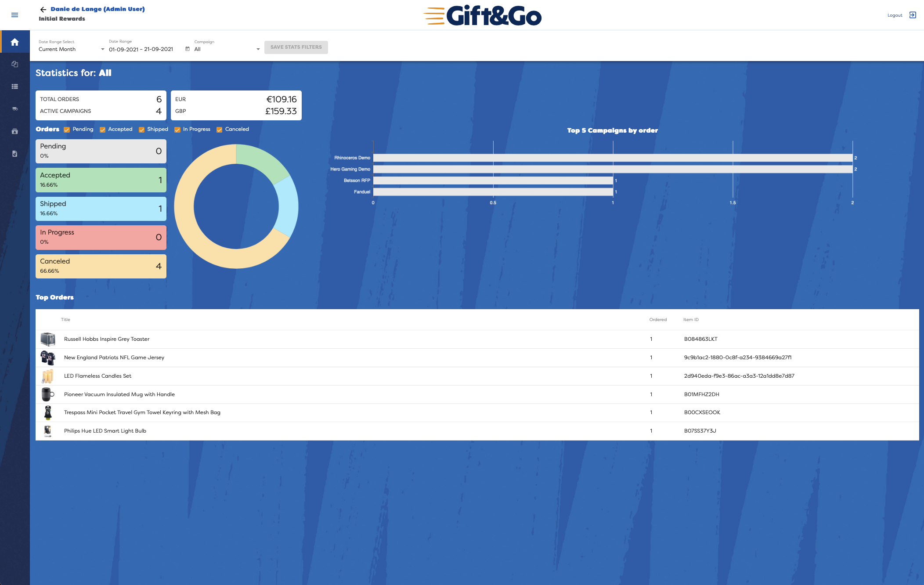Viewport: 924px width, 585px height.
Task: Select the campaigns pages icon in sidebar
Action: pos(14,64)
